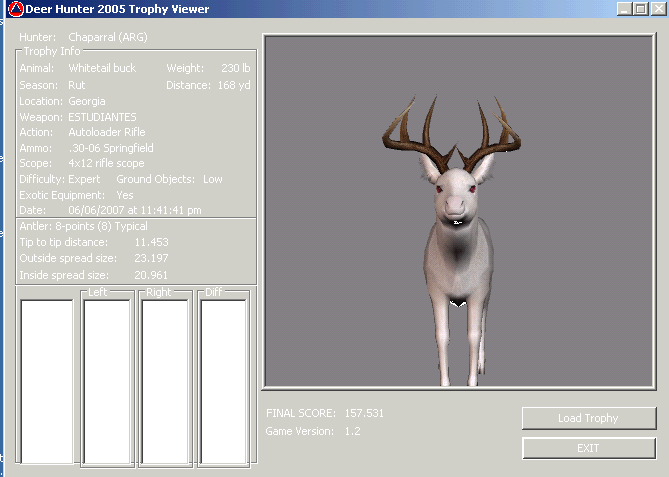This screenshot has height=477, width=669.
Task: Click the Diff measurements list box
Action: (224, 381)
